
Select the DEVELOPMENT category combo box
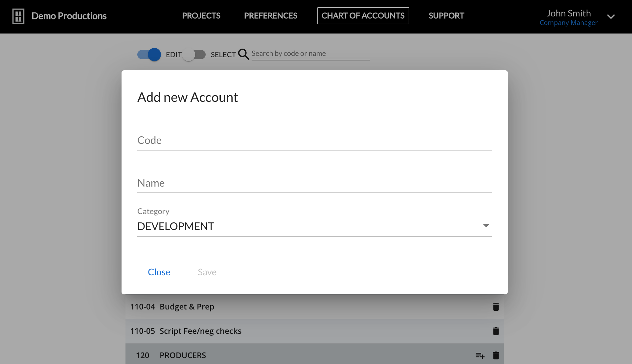tap(309, 226)
